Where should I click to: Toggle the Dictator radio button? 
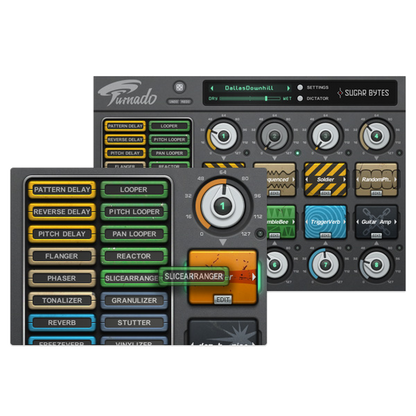[x=300, y=98]
